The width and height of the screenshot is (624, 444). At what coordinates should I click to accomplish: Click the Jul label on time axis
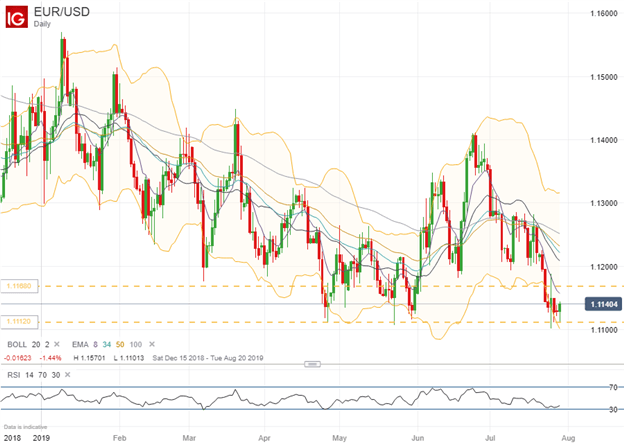tap(490, 438)
